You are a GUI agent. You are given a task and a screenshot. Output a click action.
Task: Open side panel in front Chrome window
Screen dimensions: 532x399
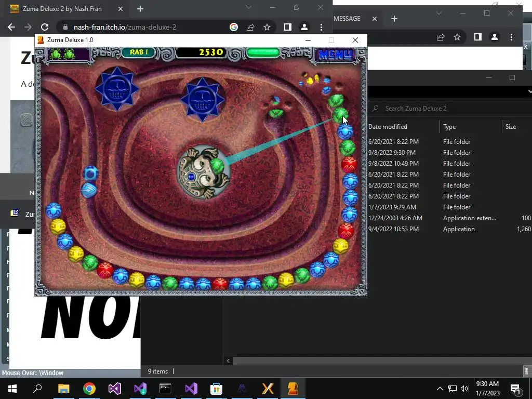(287, 27)
